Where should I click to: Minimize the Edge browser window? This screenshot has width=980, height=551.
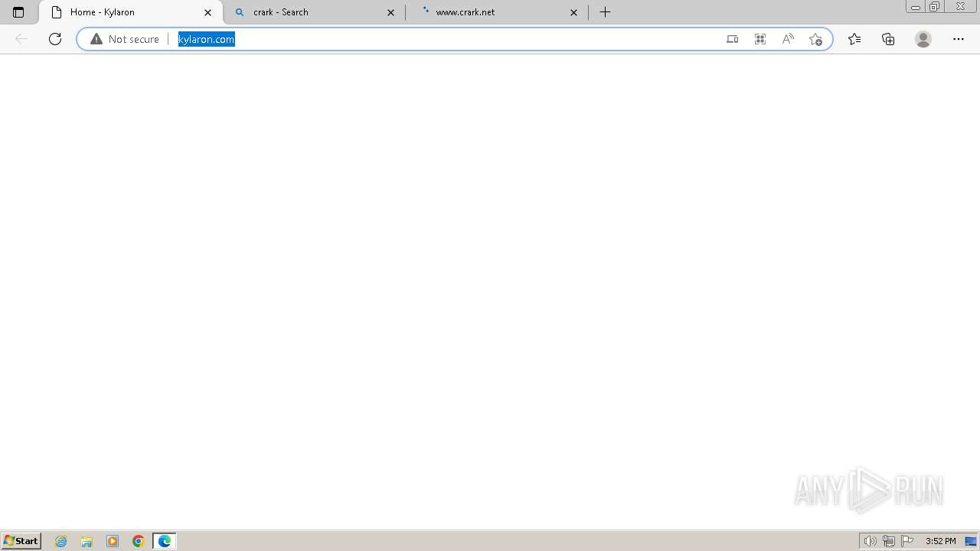point(915,6)
